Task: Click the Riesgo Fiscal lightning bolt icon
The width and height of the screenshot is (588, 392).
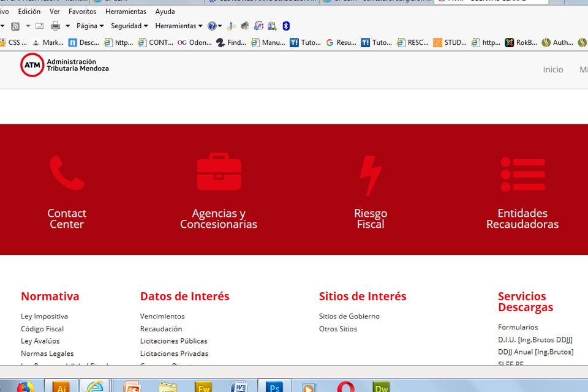Action: (371, 176)
